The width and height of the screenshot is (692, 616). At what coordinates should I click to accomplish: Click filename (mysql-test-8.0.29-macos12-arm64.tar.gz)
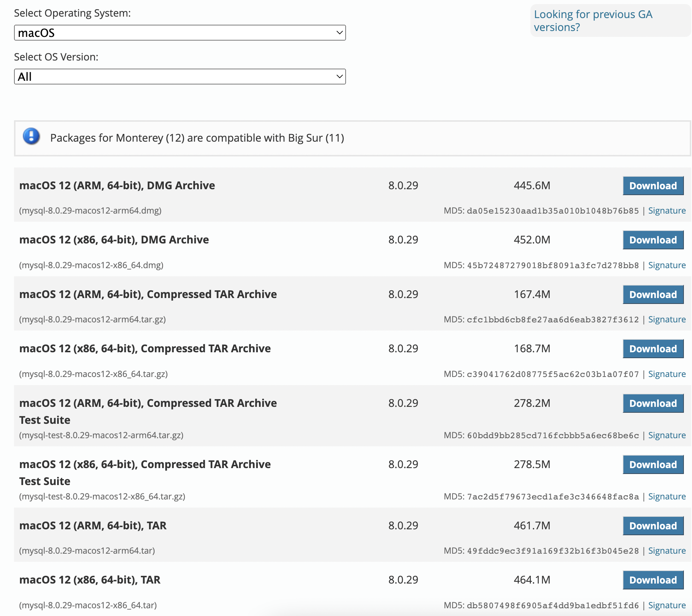(101, 435)
